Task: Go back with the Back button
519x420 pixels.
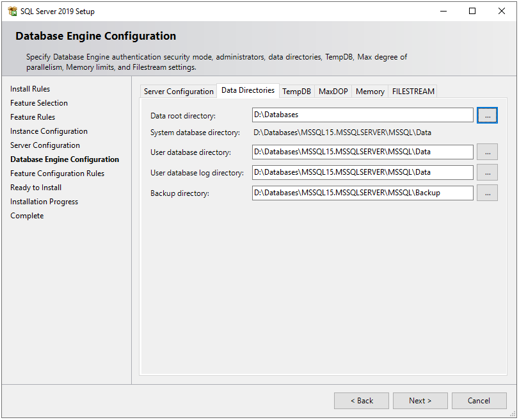Action: pyautogui.click(x=361, y=401)
